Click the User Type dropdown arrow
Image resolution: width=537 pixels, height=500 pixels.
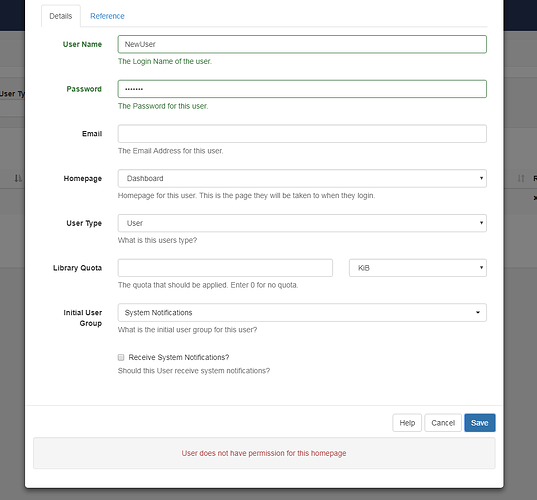[x=481, y=223]
